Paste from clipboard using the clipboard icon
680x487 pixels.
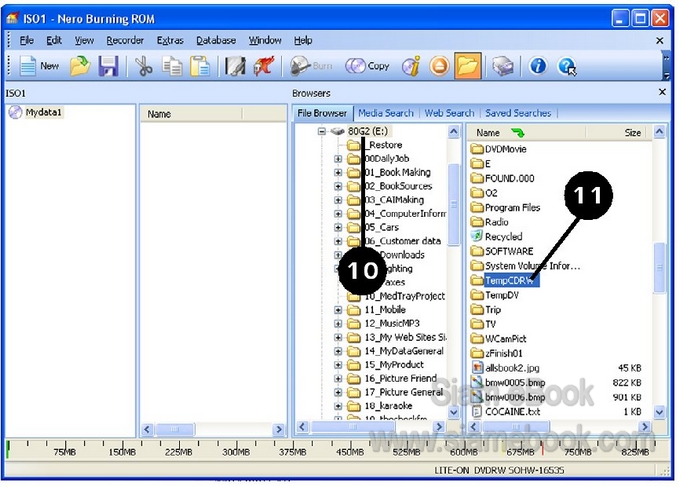pos(200,66)
